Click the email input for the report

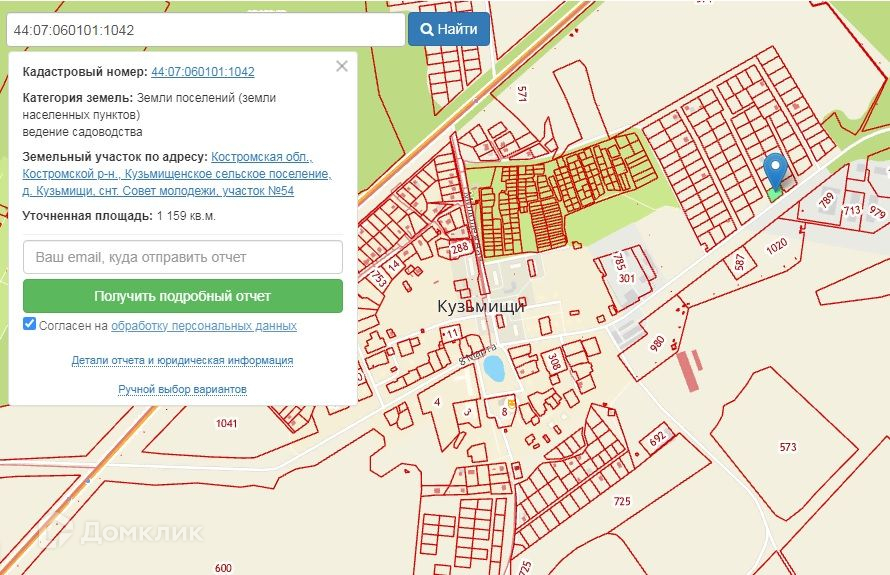(x=183, y=257)
